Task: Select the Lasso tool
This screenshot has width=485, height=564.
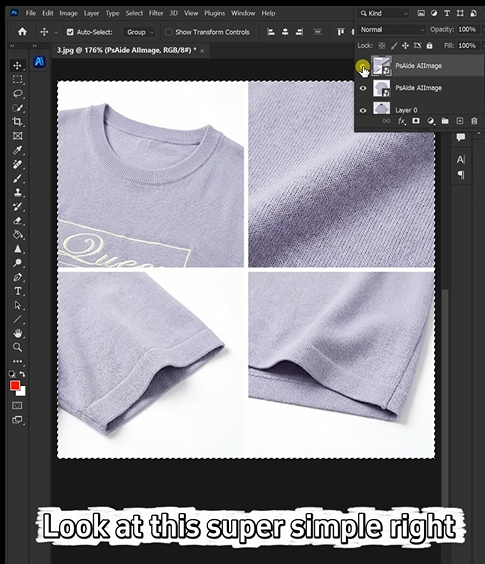Action: pyautogui.click(x=17, y=94)
